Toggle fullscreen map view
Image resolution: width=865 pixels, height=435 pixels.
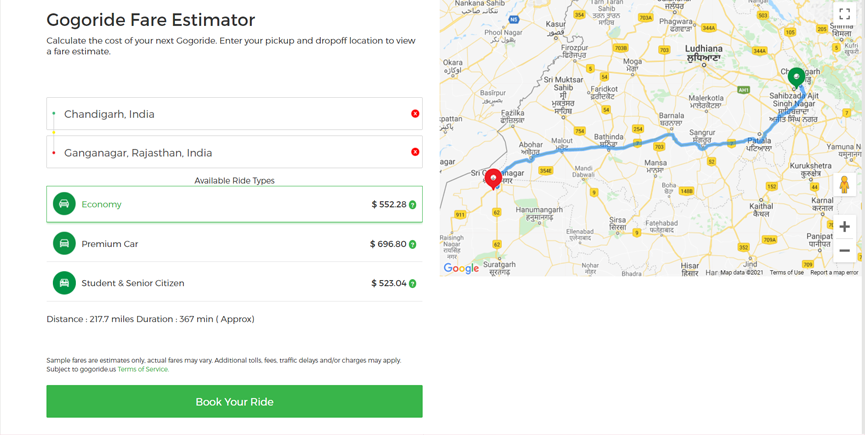point(844,14)
